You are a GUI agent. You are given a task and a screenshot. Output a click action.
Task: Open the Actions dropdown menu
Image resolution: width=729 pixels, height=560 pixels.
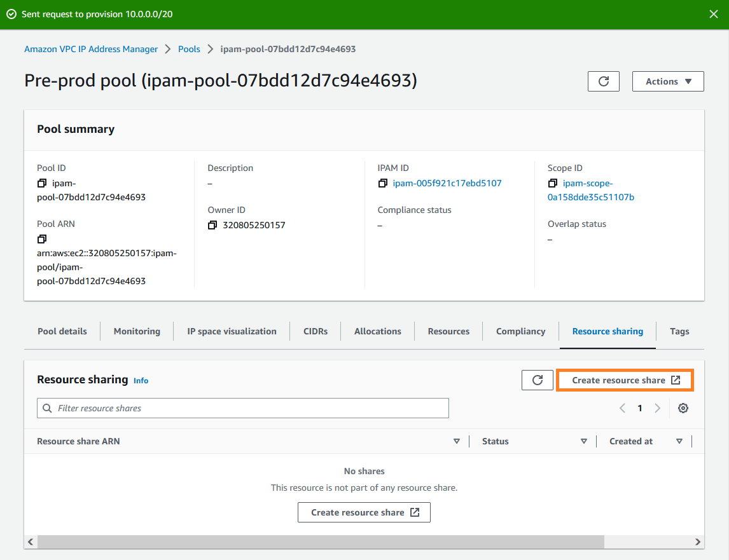(x=667, y=81)
